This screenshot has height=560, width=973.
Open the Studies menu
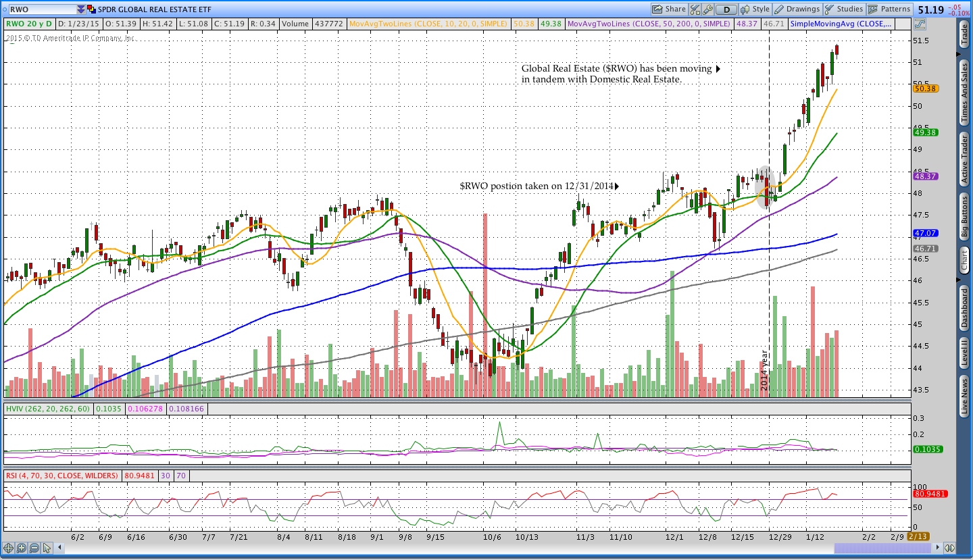point(845,9)
